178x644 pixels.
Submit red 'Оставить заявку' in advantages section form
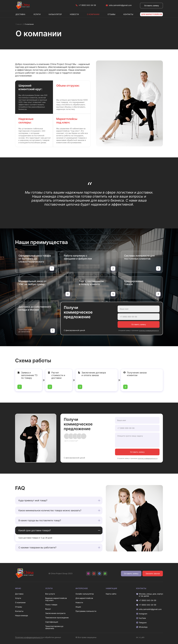pos(138,325)
